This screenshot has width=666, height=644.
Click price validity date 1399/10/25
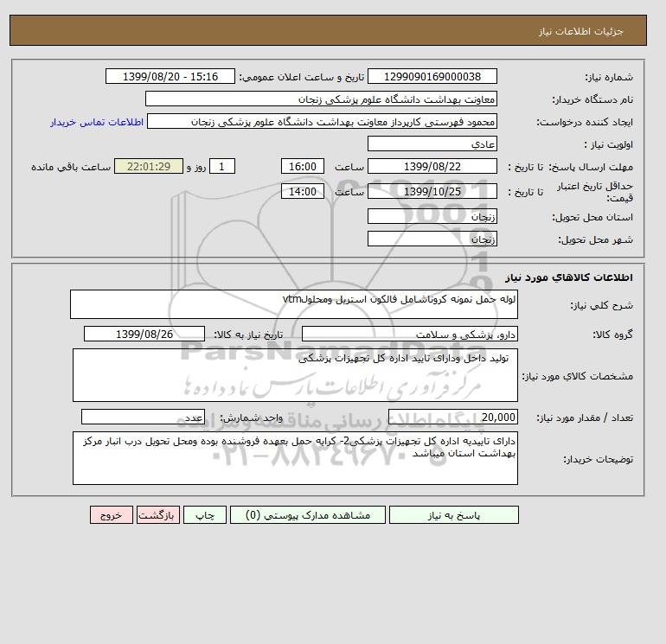[432, 191]
